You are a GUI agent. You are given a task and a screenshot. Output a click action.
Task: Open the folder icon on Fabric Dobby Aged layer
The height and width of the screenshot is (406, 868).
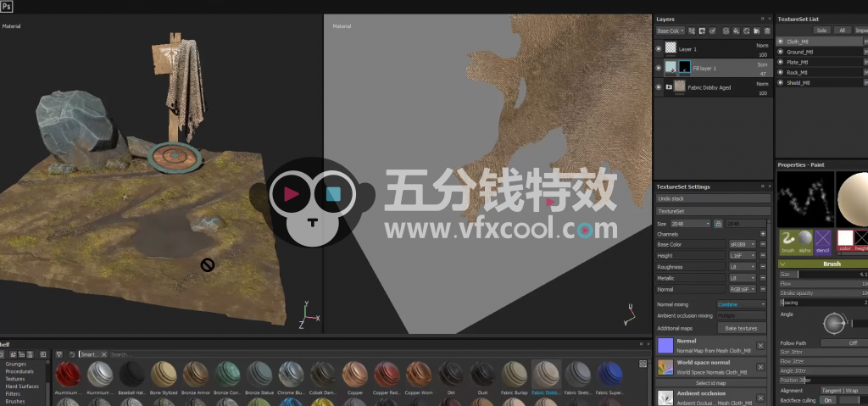click(670, 87)
